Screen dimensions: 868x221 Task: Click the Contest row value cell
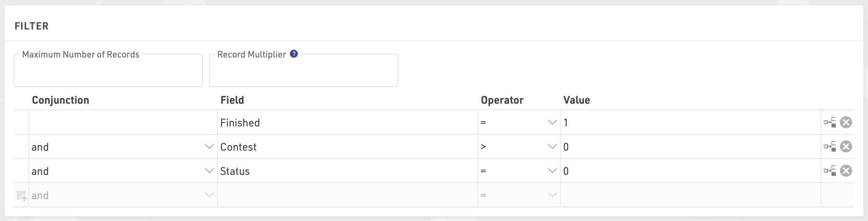(x=690, y=147)
